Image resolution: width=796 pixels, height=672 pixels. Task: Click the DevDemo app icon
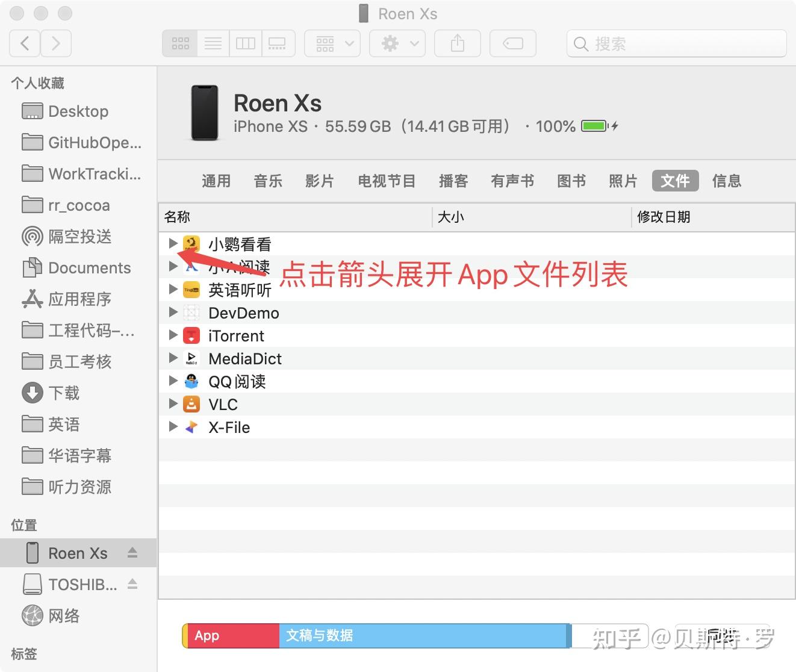click(191, 313)
